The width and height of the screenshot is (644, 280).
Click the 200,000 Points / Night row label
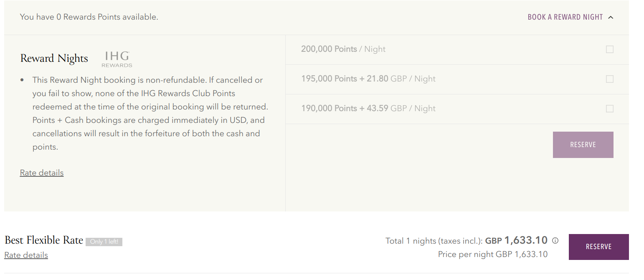pos(343,49)
